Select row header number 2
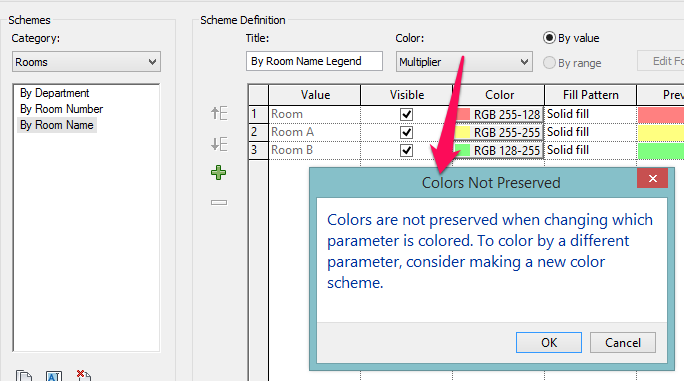Viewport: 684px width, 381px height. point(258,132)
